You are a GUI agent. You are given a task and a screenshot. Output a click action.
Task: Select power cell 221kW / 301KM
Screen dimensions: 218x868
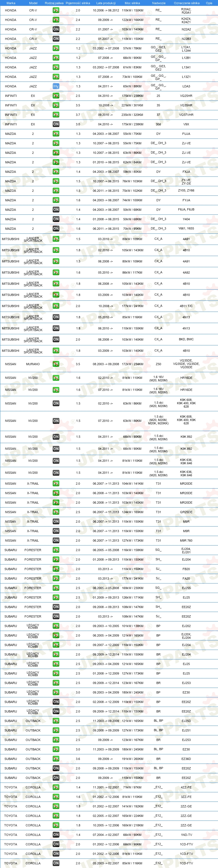[132, 106]
